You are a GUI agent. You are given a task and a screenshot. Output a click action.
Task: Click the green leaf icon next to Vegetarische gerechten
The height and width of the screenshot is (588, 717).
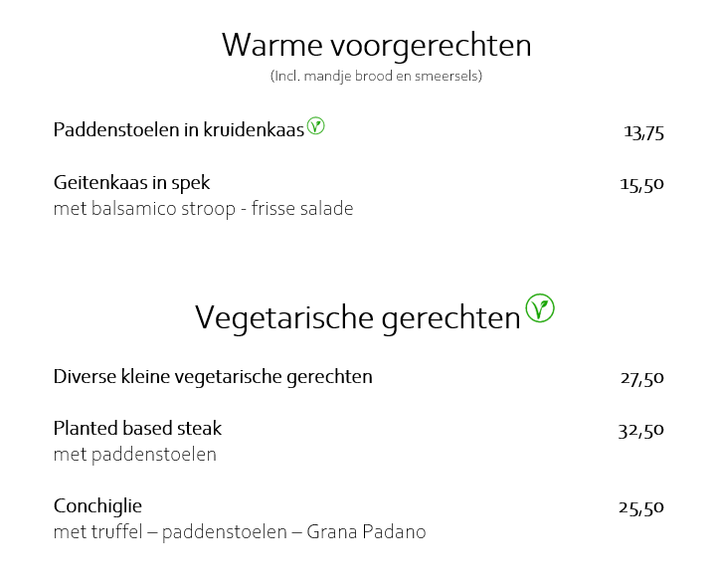click(540, 308)
